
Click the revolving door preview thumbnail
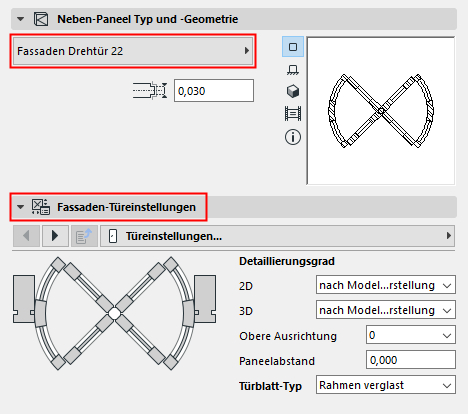click(x=381, y=111)
